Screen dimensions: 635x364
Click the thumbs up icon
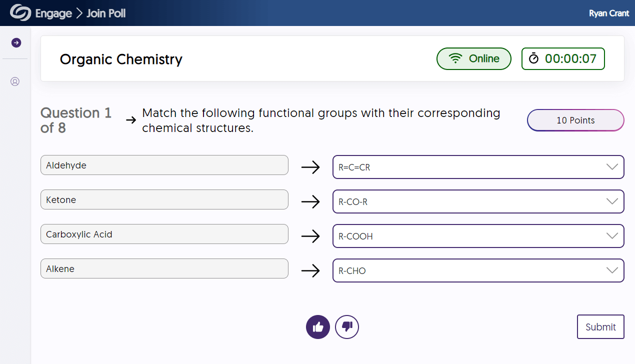[x=318, y=327]
